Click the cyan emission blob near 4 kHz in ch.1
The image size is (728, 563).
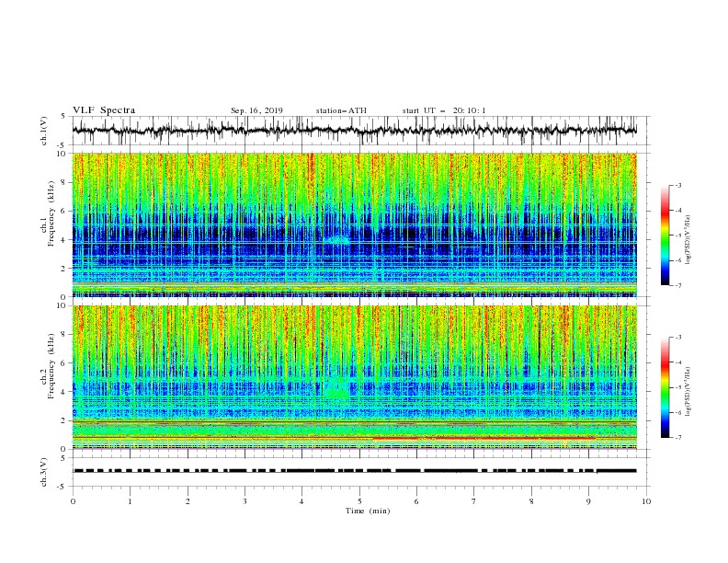pyautogui.click(x=338, y=240)
